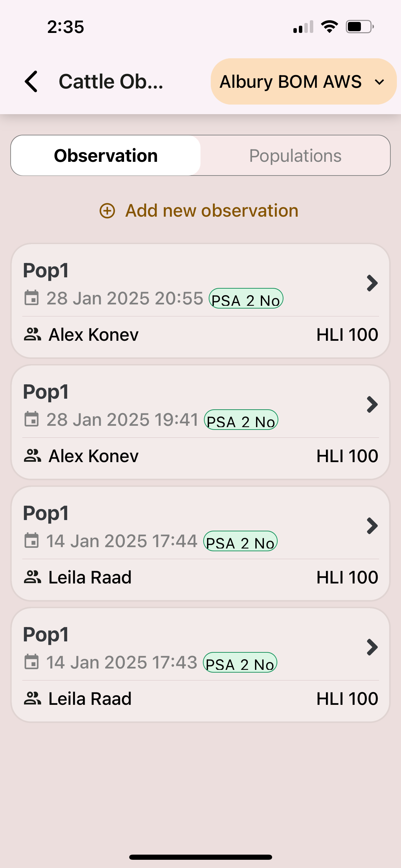This screenshot has width=401, height=868.
Task: Tap PSA 2 No badge on 20:55 entry
Action: tap(246, 299)
